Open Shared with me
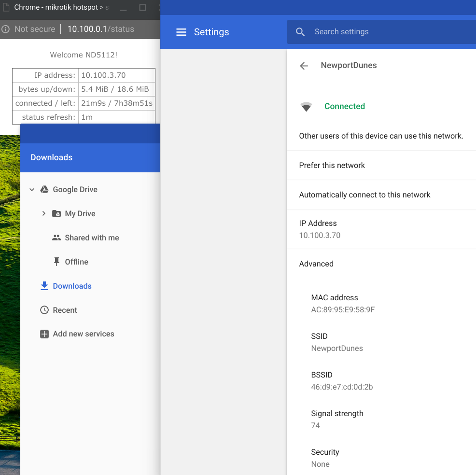The image size is (476, 475). tap(92, 237)
